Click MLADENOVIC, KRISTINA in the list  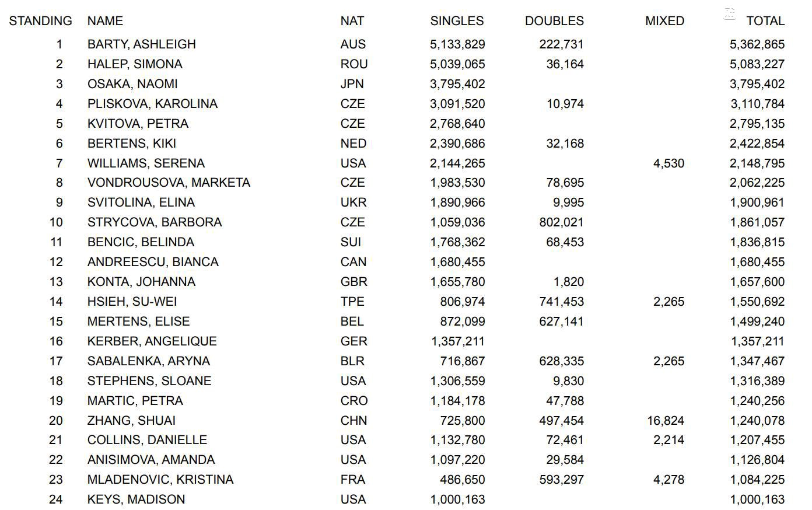click(x=160, y=480)
